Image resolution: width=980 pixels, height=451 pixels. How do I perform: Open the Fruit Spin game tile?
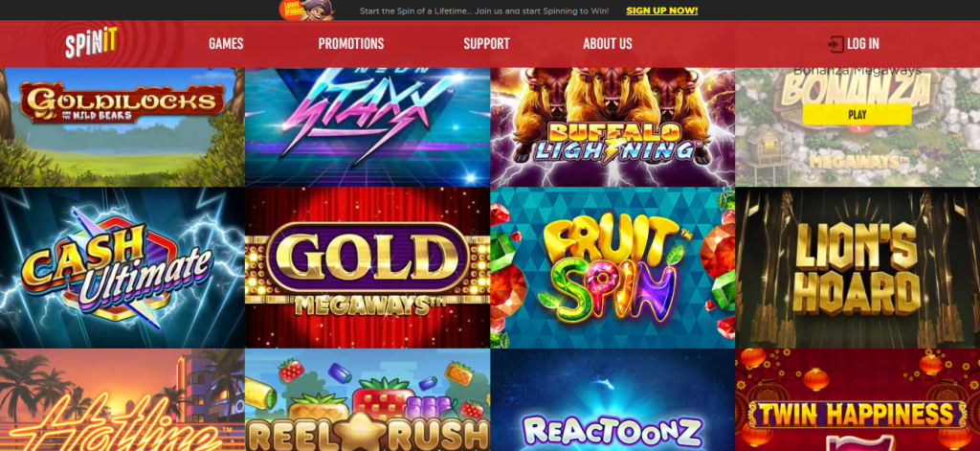click(612, 268)
